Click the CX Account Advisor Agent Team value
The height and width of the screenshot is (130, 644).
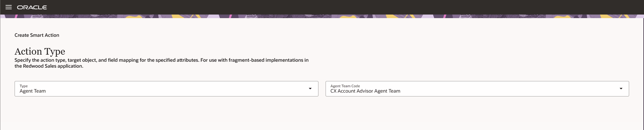[365, 91]
